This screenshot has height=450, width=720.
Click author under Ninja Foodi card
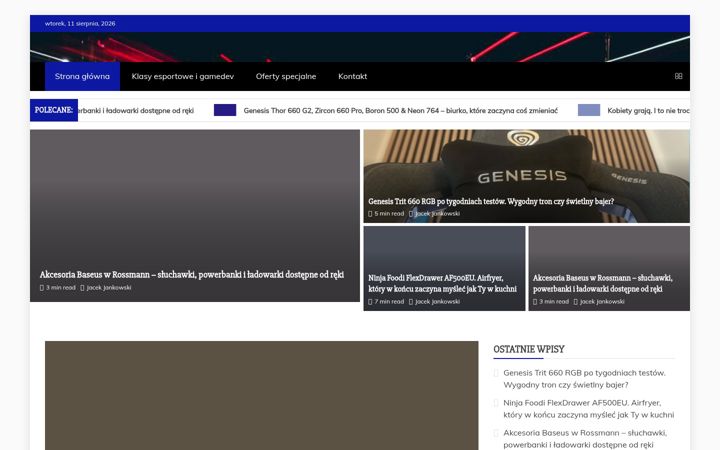(x=437, y=302)
